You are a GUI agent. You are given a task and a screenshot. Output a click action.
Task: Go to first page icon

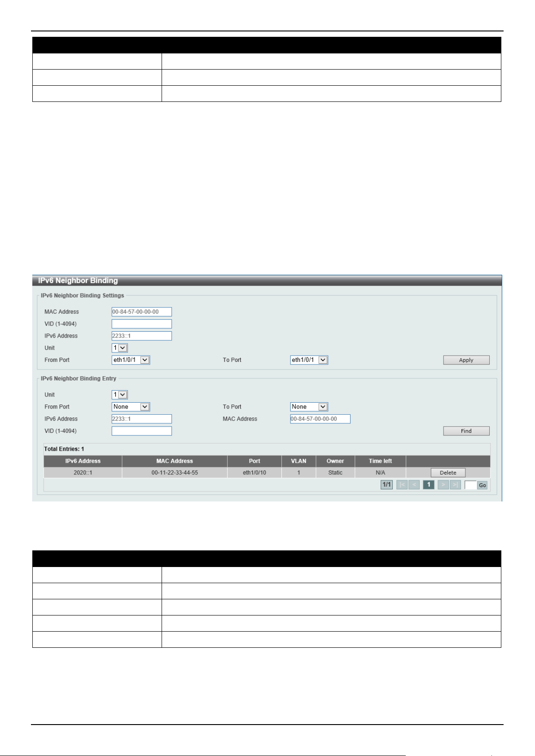coord(402,485)
